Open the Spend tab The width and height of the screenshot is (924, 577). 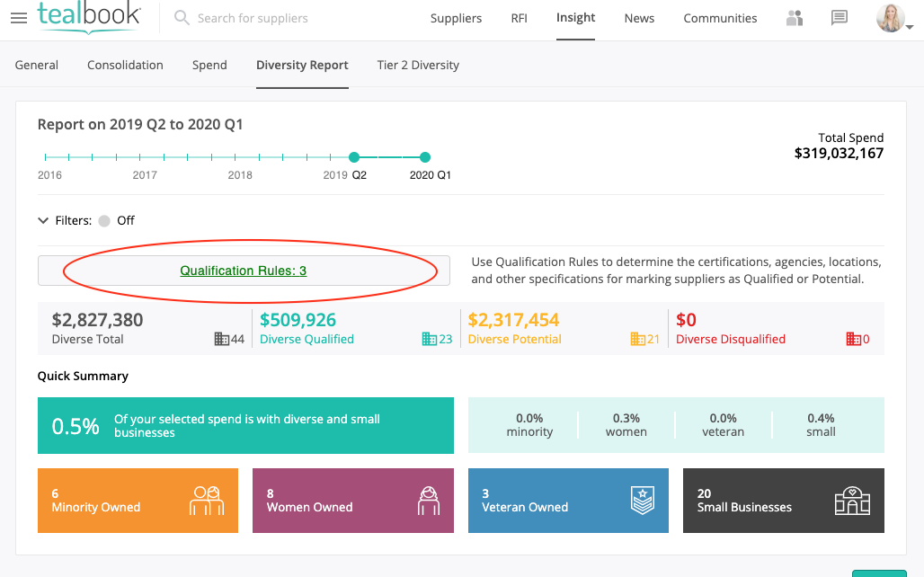(x=209, y=65)
